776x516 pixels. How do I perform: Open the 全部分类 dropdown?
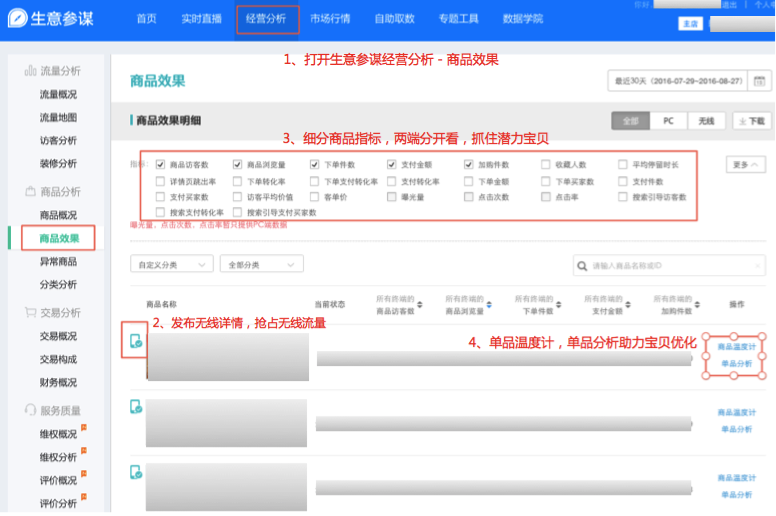click(x=262, y=265)
